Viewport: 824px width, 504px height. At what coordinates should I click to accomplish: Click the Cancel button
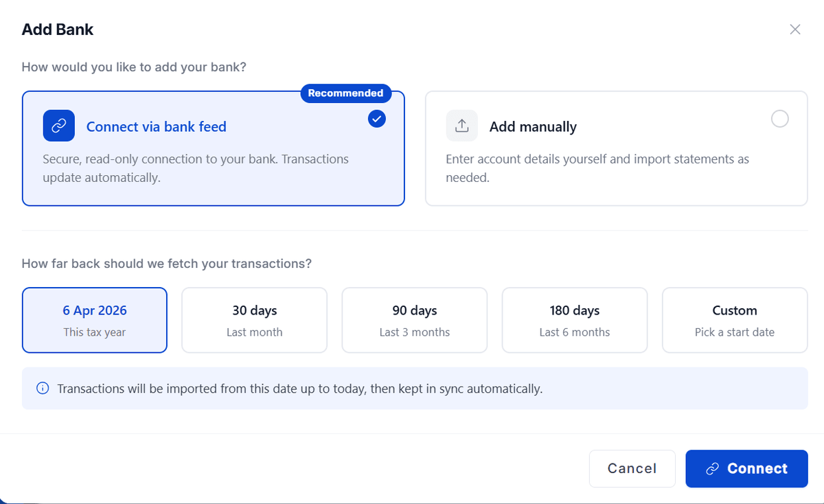(632, 469)
